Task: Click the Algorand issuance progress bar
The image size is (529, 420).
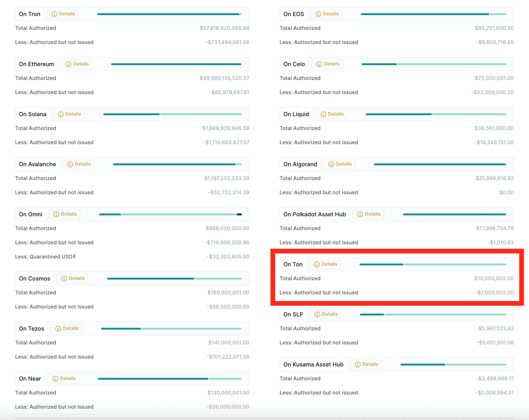Action: [440, 164]
